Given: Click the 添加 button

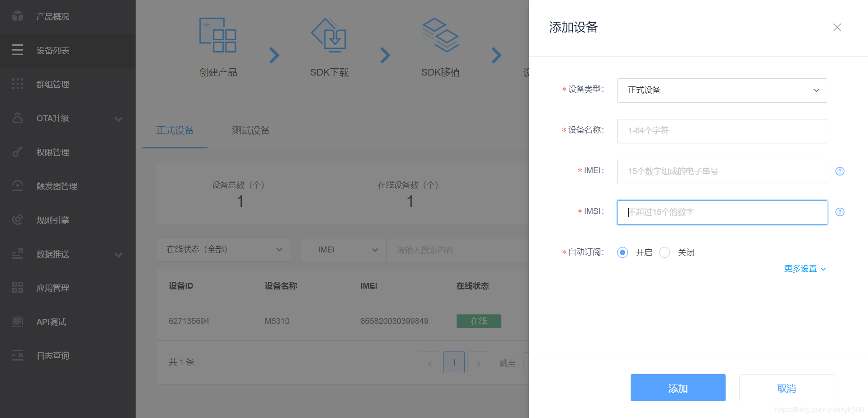Looking at the screenshot, I should point(678,388).
